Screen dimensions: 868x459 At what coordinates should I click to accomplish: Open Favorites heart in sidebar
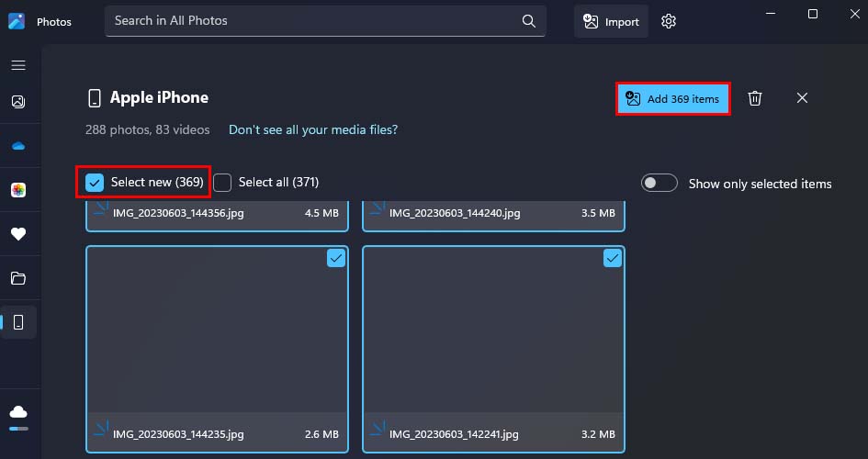click(x=18, y=234)
